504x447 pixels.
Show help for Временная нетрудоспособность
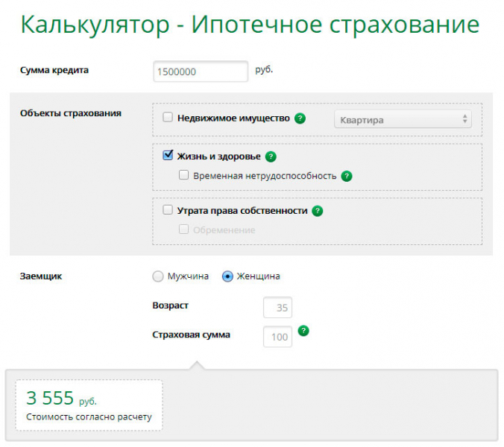pyautogui.click(x=346, y=177)
